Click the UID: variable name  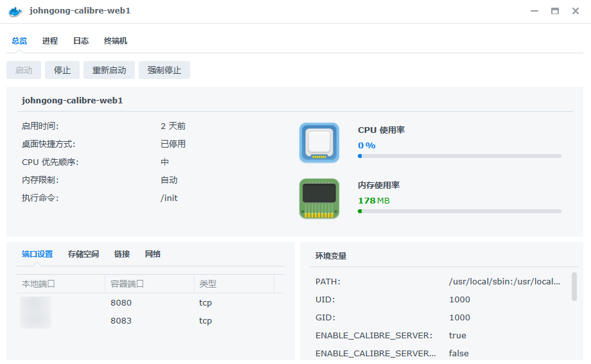coord(325,300)
